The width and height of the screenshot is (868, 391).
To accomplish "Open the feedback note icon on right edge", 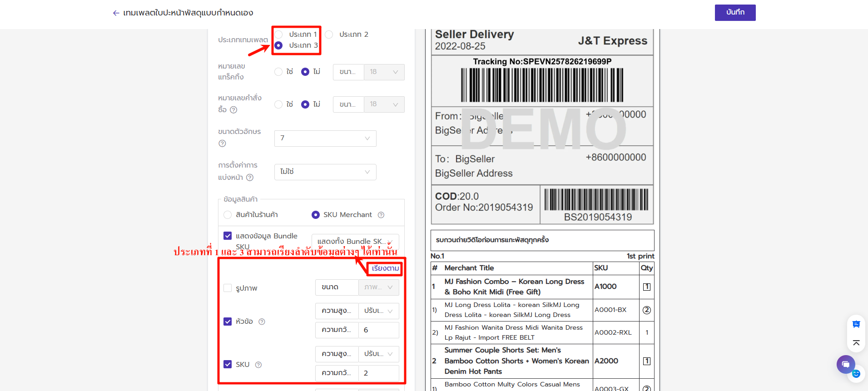I will point(856,324).
